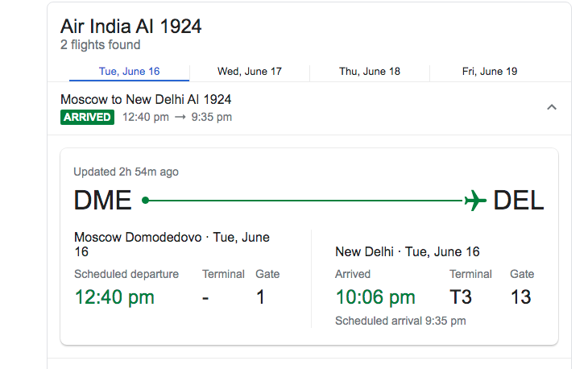Click the DEL airport code
Viewport: 588px width, 369px height.
(518, 201)
